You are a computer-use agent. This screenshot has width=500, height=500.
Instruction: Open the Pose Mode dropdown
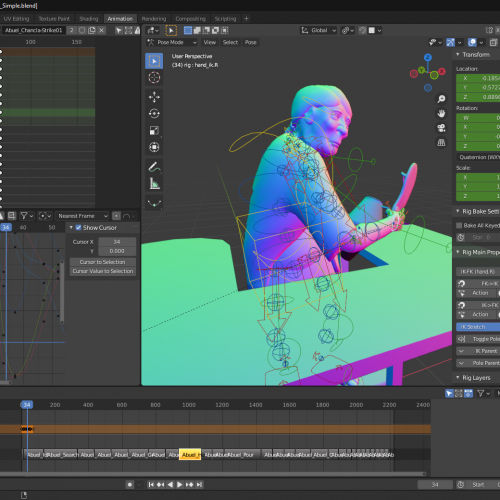pos(172,42)
